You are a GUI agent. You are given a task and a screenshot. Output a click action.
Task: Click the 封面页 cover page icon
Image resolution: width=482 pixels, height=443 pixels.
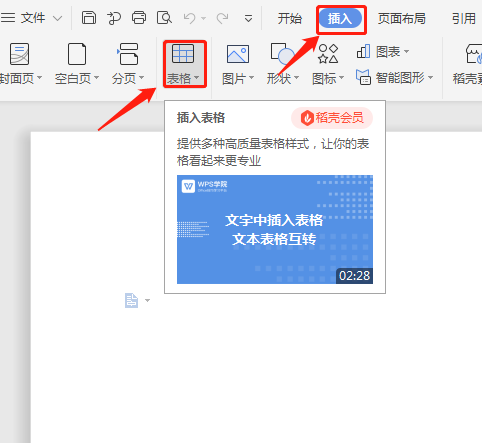[19, 54]
